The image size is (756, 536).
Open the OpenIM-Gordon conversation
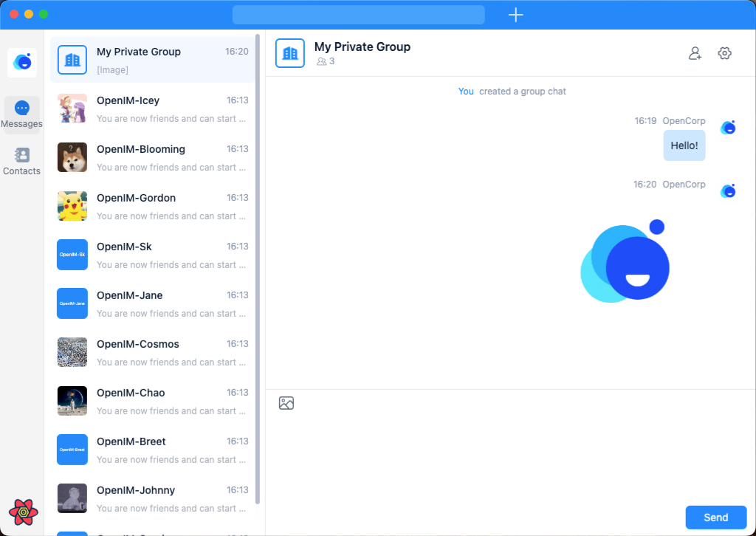153,206
